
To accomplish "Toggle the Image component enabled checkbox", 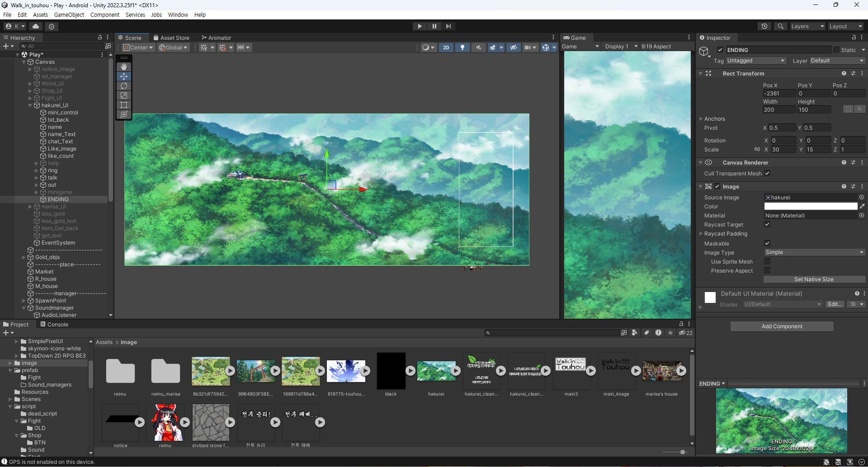I will point(717,187).
